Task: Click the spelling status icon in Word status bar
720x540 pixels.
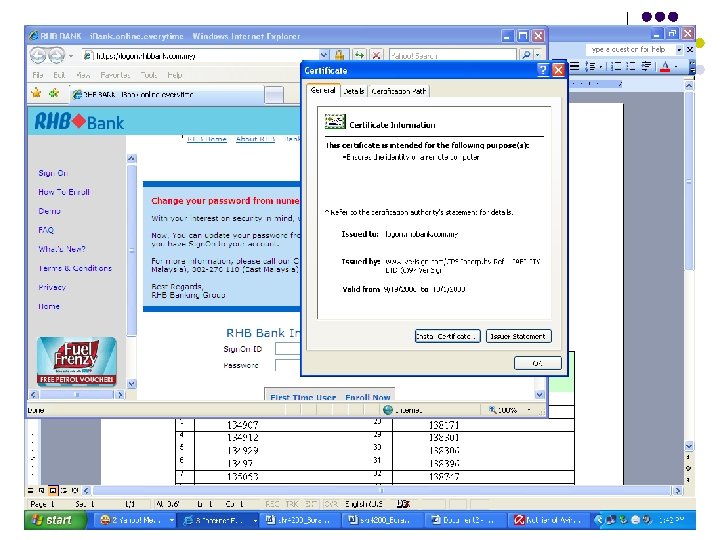Action: click(x=403, y=504)
